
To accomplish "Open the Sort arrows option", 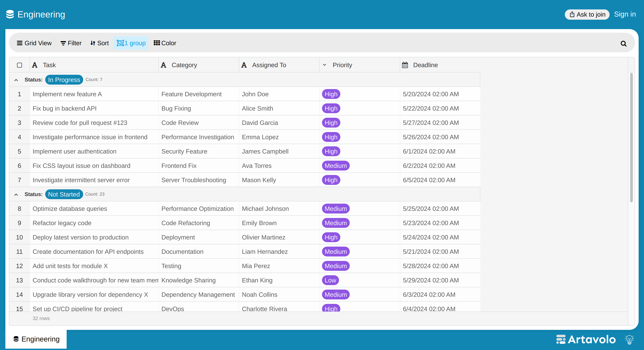I will pyautogui.click(x=100, y=43).
